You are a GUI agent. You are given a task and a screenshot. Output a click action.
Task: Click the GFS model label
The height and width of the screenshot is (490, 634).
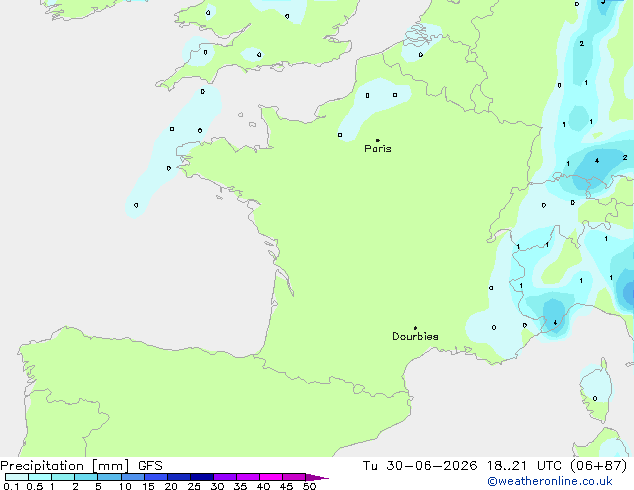[150, 466]
